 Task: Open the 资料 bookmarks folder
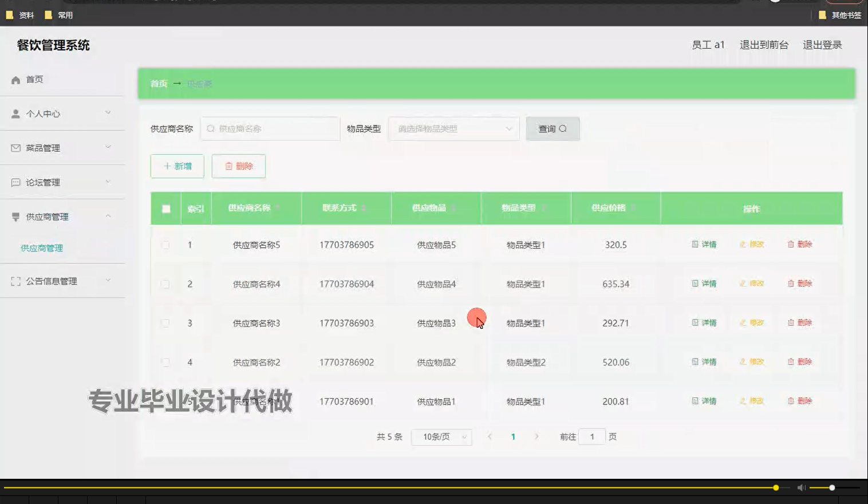(20, 15)
